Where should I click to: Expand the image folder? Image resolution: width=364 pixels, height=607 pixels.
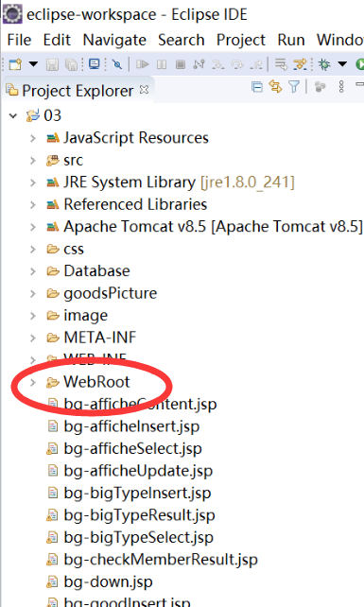[x=33, y=316]
